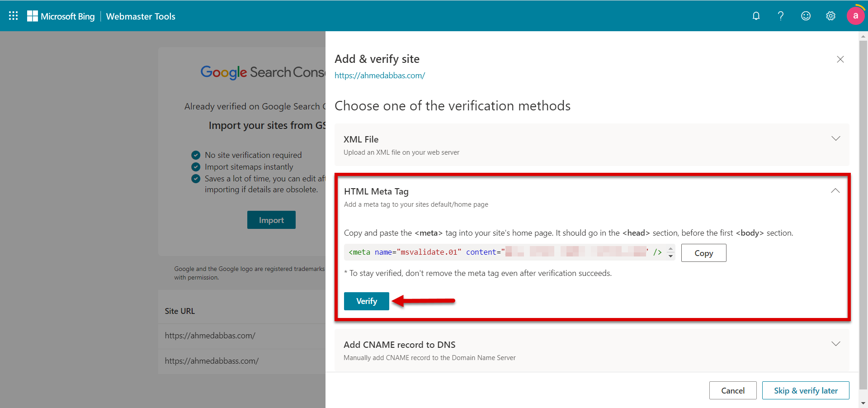Cancel the site verification dialog

[x=732, y=390]
